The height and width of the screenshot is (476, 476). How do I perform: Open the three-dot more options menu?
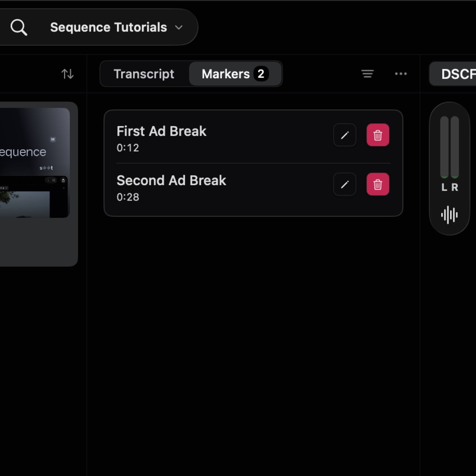(401, 74)
